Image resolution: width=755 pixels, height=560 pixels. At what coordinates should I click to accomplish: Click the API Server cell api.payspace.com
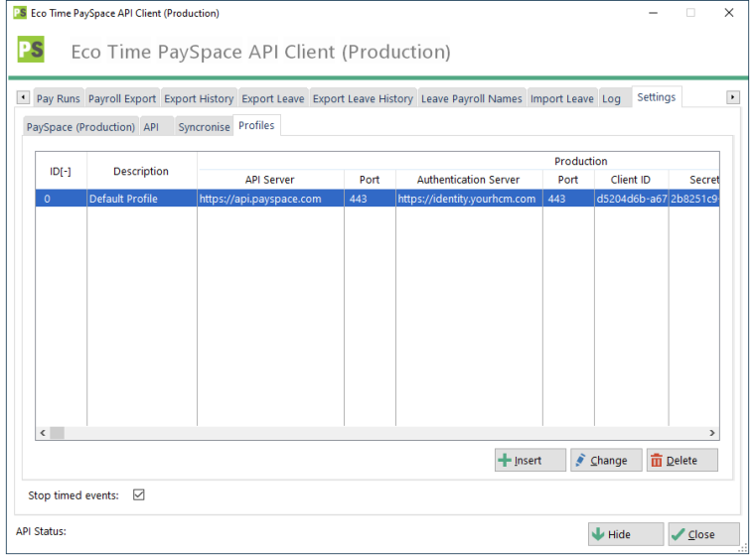(259, 199)
